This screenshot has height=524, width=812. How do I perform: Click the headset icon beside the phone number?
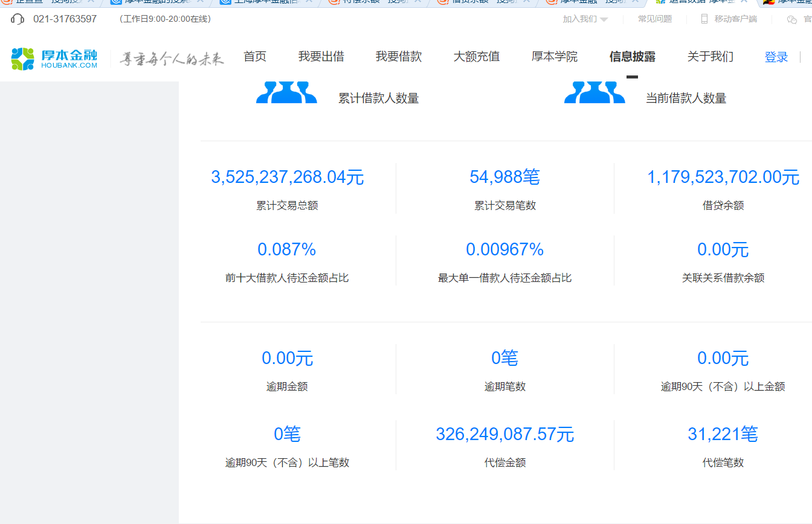[x=17, y=19]
